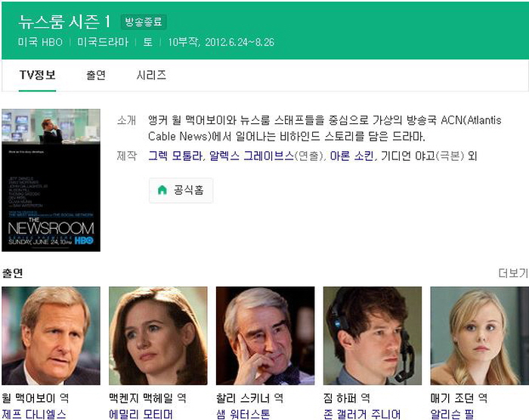This screenshot has width=529, height=420.
Task: Open the cast photo of 맥켄지 맥헤일
Action: pos(158,335)
